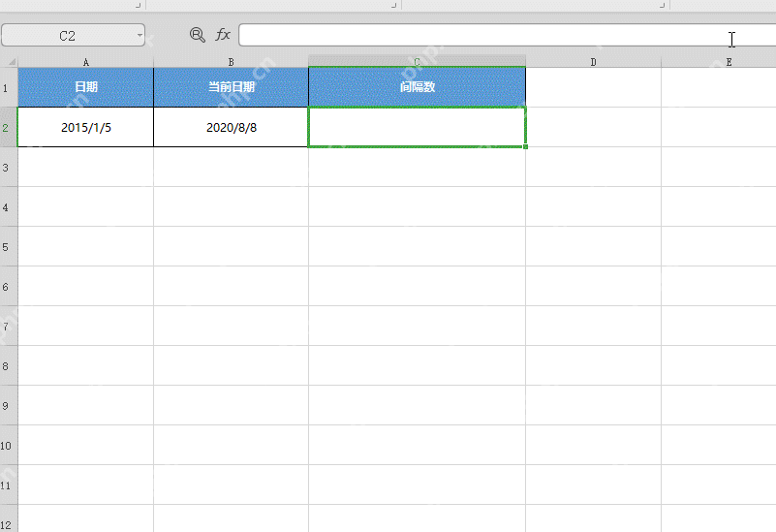776x532 pixels.
Task: Click the 当前日期 header cell
Action: [x=231, y=87]
